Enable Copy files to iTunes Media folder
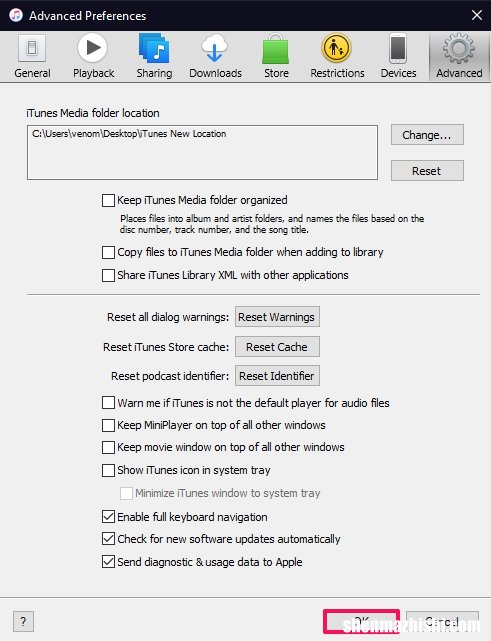 (108, 252)
